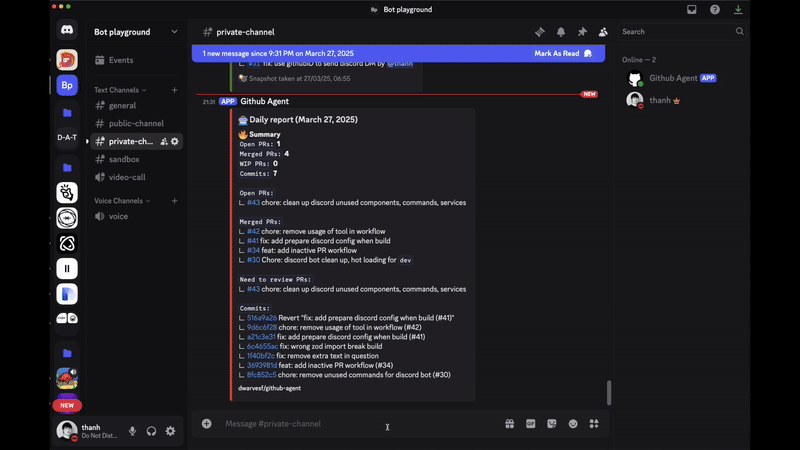Click the chat scrollbar thumb
Image resolution: width=800 pixels, height=450 pixels.
(x=609, y=392)
